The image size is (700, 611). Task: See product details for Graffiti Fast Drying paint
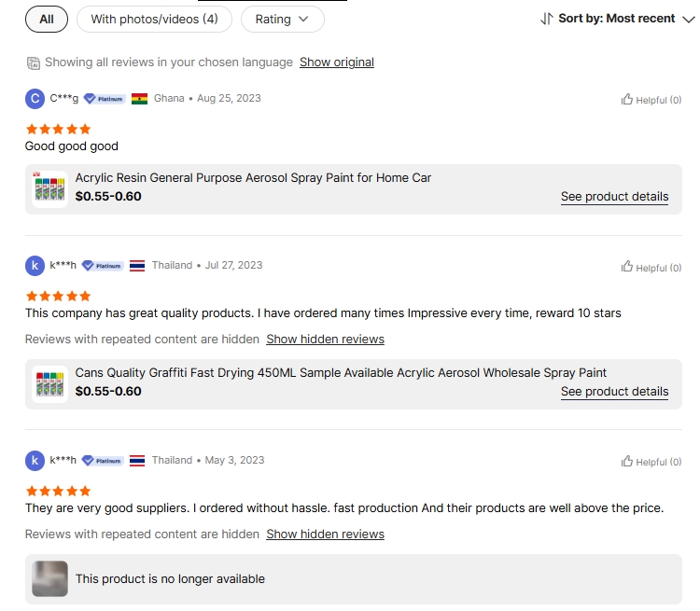point(614,392)
